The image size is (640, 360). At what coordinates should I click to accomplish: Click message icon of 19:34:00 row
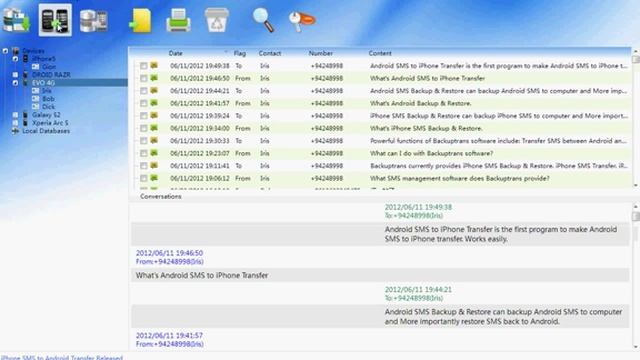point(154,128)
